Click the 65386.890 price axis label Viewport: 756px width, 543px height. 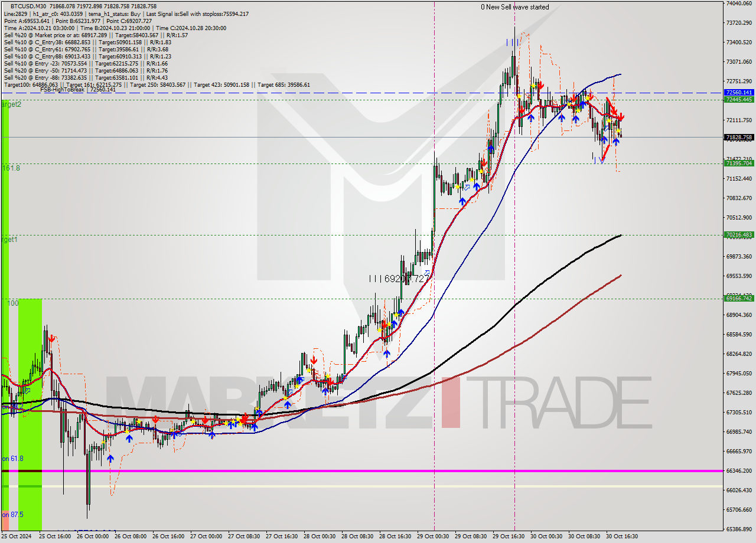pyautogui.click(x=739, y=529)
